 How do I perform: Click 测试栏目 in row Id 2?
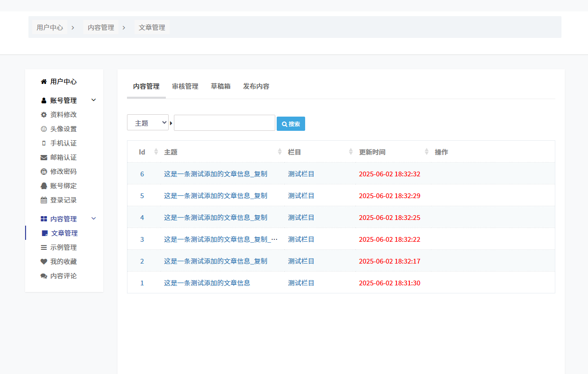point(301,261)
